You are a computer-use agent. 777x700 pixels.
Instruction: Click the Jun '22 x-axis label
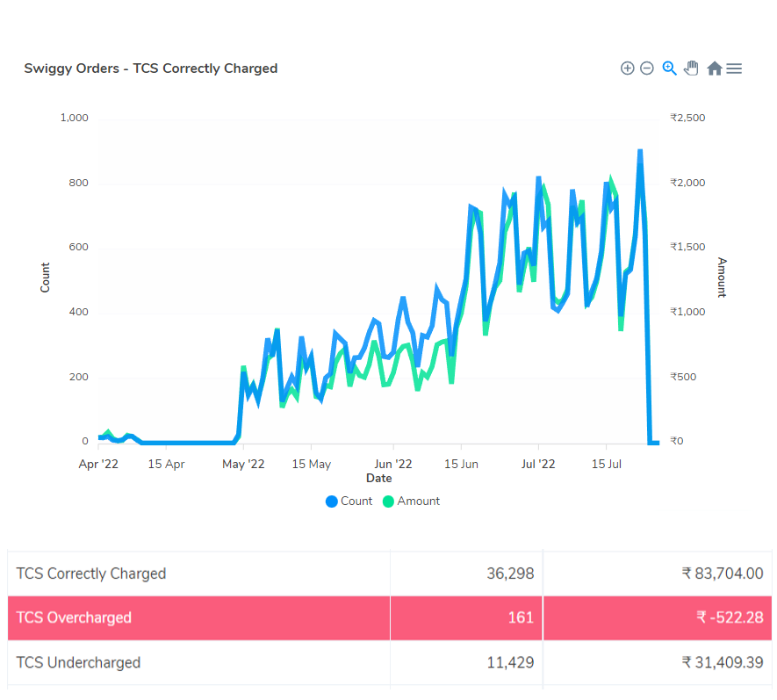tap(393, 464)
